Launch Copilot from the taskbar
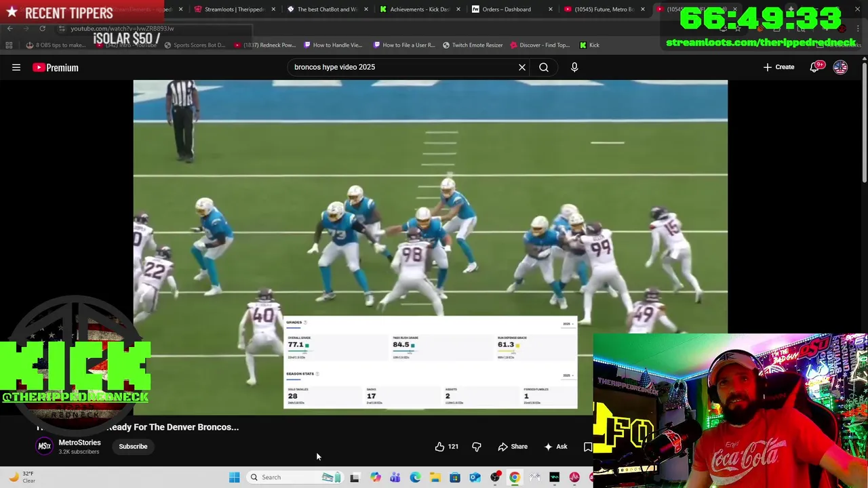The width and height of the screenshot is (868, 488). pyautogui.click(x=376, y=477)
